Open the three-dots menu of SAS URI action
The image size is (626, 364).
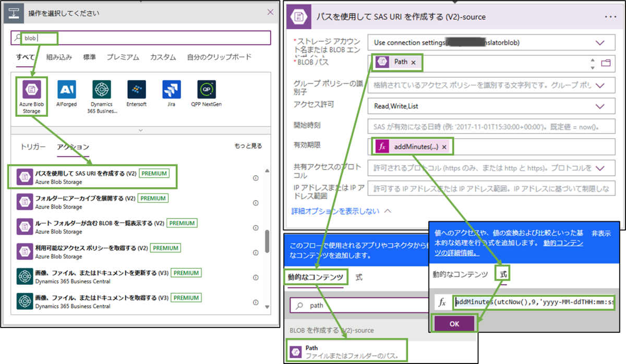click(611, 17)
